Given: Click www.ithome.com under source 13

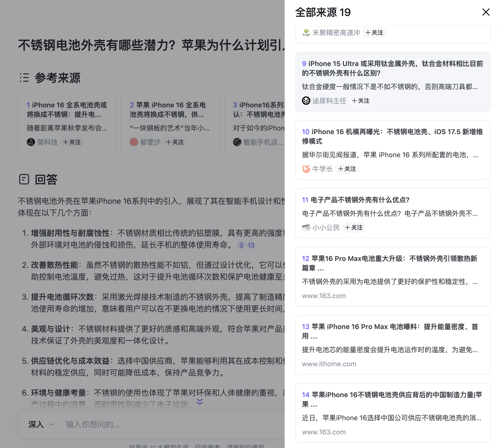Looking at the screenshot, I should click(x=329, y=364).
